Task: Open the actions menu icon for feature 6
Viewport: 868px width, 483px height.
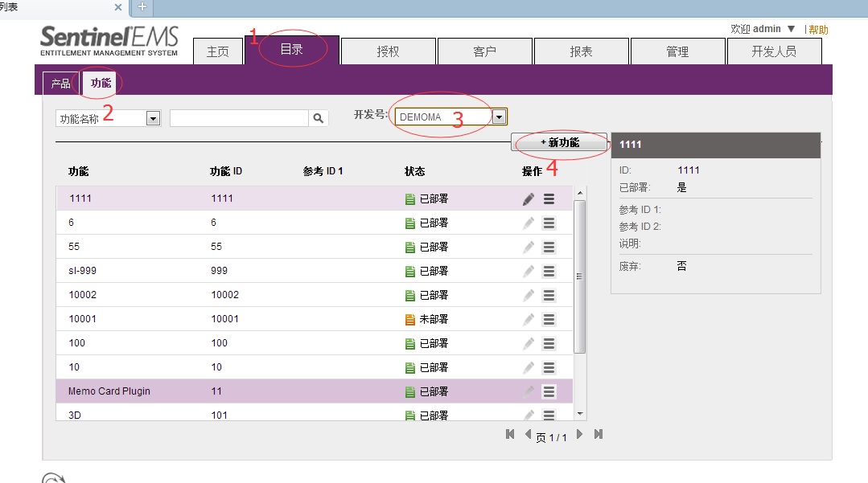Action: tap(549, 223)
